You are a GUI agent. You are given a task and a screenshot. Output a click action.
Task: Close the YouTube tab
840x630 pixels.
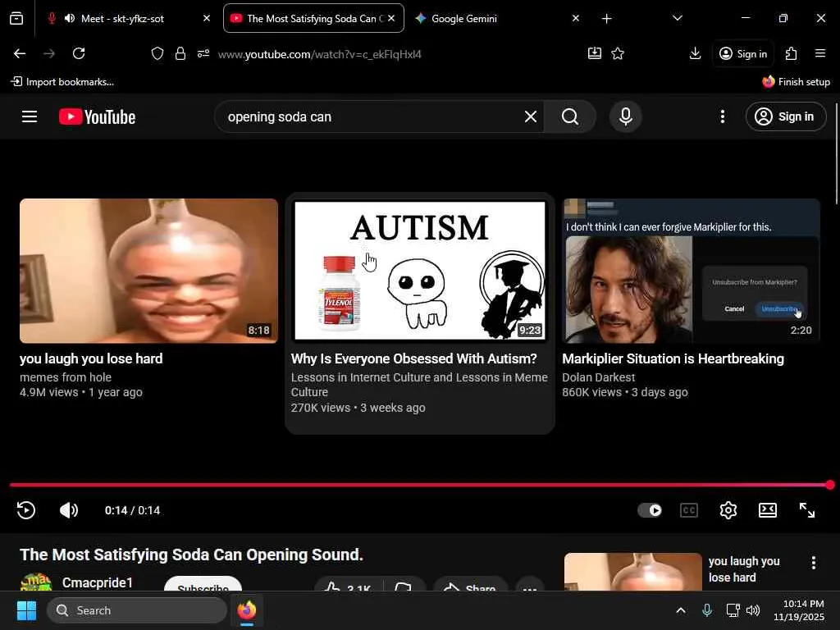click(391, 19)
